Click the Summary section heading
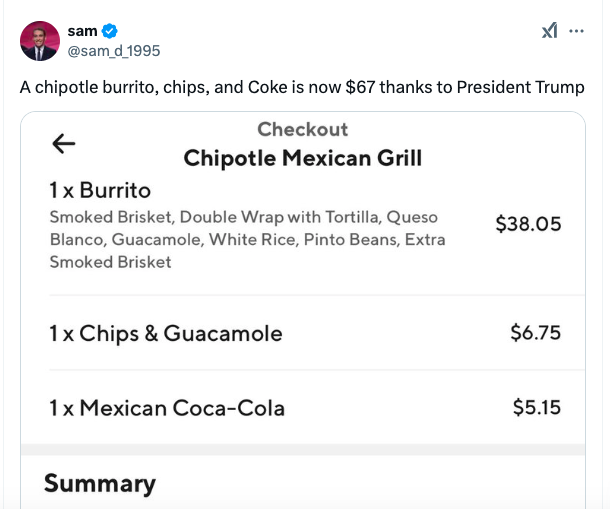610x509 pixels. (x=100, y=484)
